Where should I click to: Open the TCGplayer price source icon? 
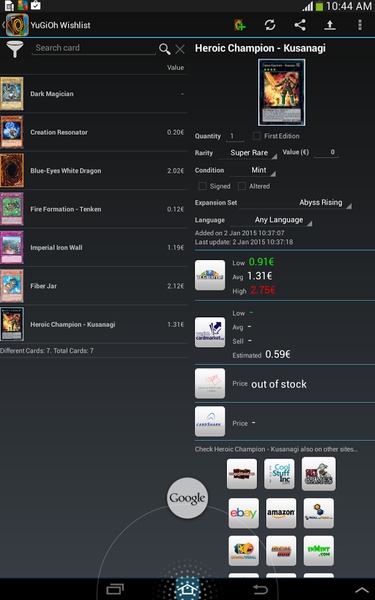[x=210, y=275]
